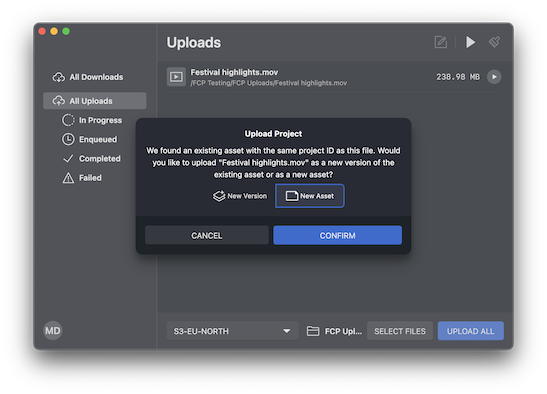The width and height of the screenshot is (547, 394).
Task: Open All Downloads in sidebar
Action: [95, 77]
